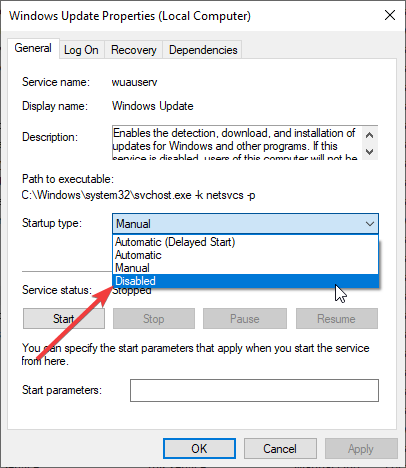
Task: Cancel the properties dialog
Action: [x=280, y=449]
